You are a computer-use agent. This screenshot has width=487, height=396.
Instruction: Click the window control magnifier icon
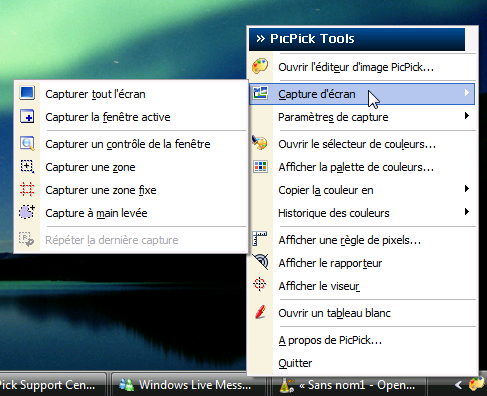[27, 143]
